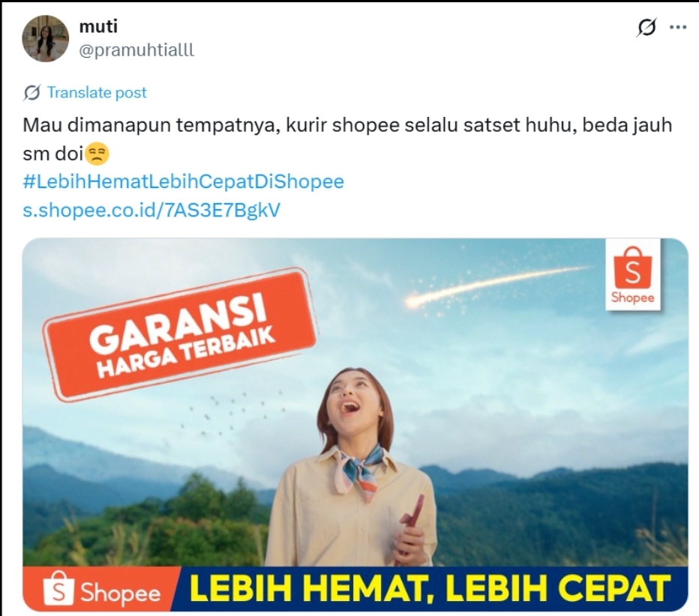Image resolution: width=699 pixels, height=616 pixels.
Task: Click the white Shopee bag icon in the banner
Action: tap(58, 588)
